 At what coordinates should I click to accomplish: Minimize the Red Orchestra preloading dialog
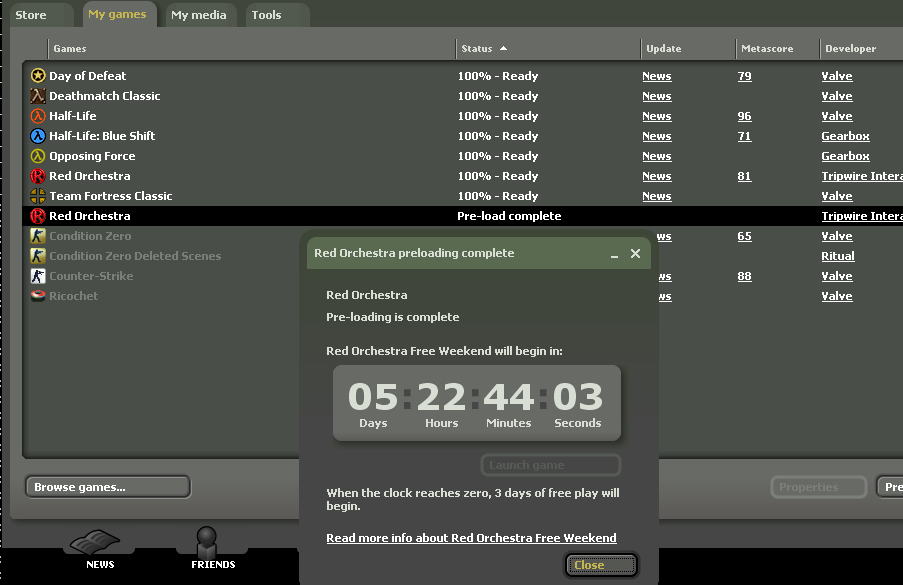pyautogui.click(x=614, y=254)
